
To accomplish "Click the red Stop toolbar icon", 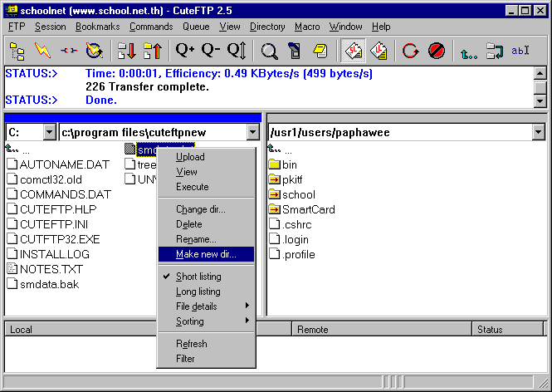I will click(436, 51).
